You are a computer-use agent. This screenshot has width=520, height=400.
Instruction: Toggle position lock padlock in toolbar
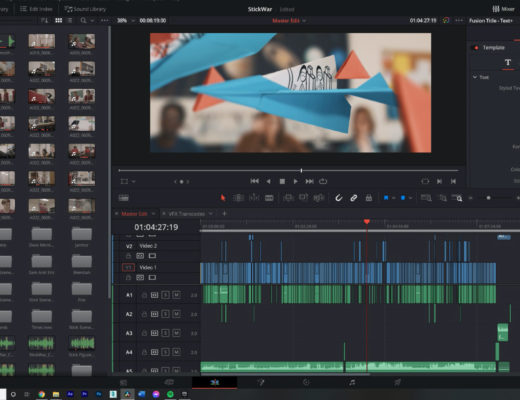pos(369,198)
